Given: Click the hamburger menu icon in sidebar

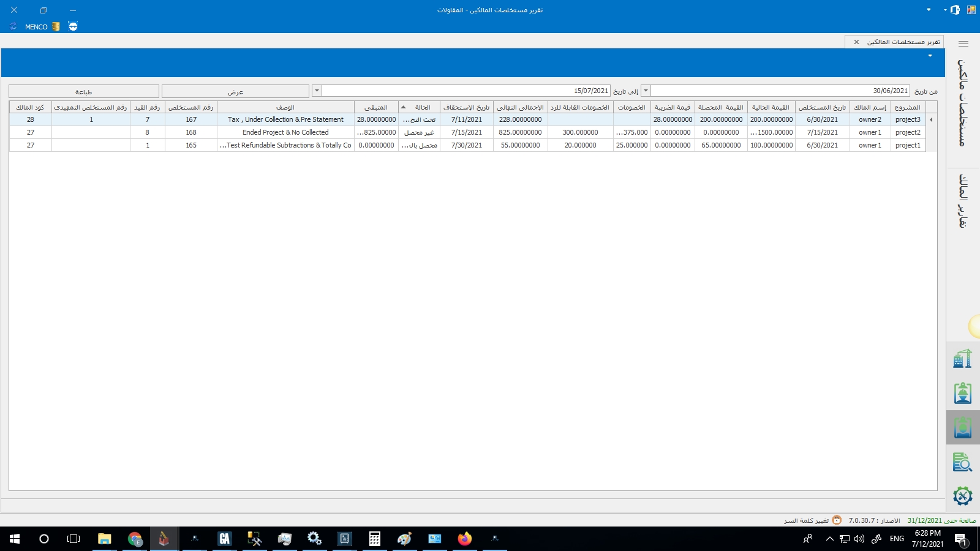Looking at the screenshot, I should (x=963, y=43).
